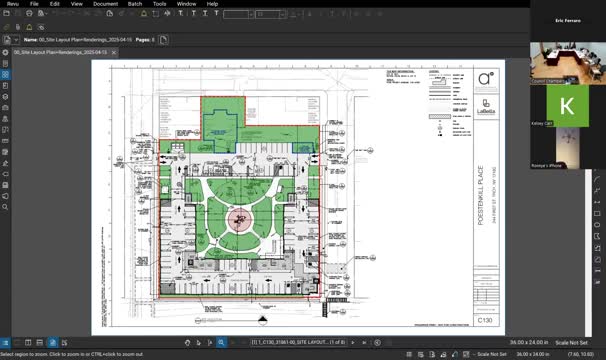Image resolution: width=606 pixels, height=360 pixels.
Task: Toggle single page view mode
Action: click(x=53, y=343)
